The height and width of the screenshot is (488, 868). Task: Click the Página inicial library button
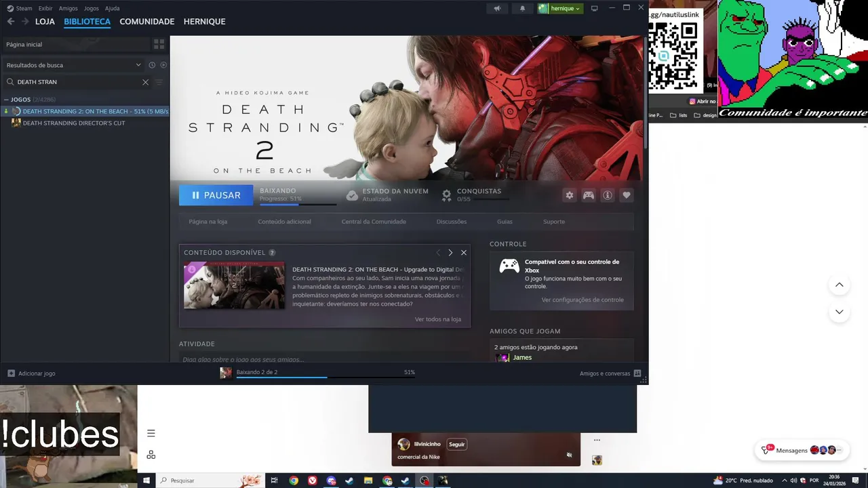(x=76, y=44)
